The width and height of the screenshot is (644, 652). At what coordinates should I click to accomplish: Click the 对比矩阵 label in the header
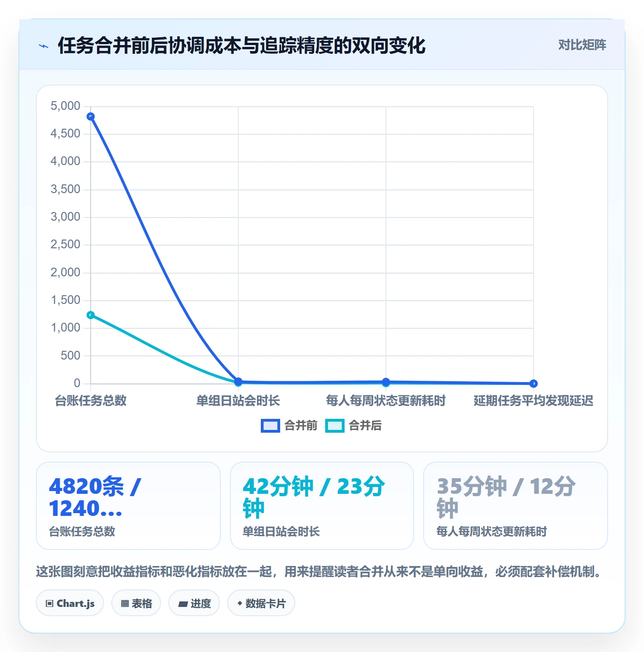[x=582, y=45]
